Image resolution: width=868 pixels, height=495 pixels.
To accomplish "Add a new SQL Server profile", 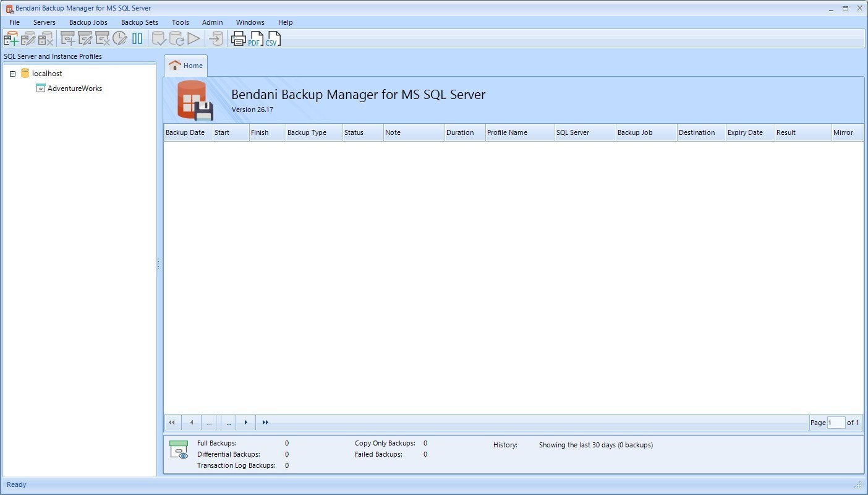I will click(x=11, y=38).
